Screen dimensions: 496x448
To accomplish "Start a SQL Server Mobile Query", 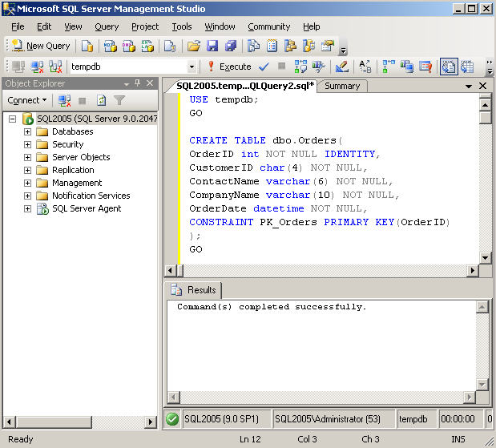I will point(170,46).
